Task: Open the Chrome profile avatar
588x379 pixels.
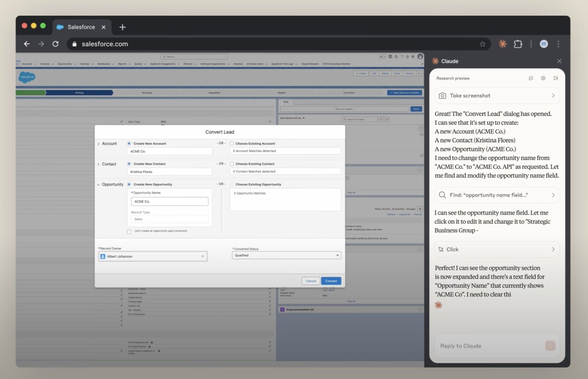Action: (x=543, y=44)
